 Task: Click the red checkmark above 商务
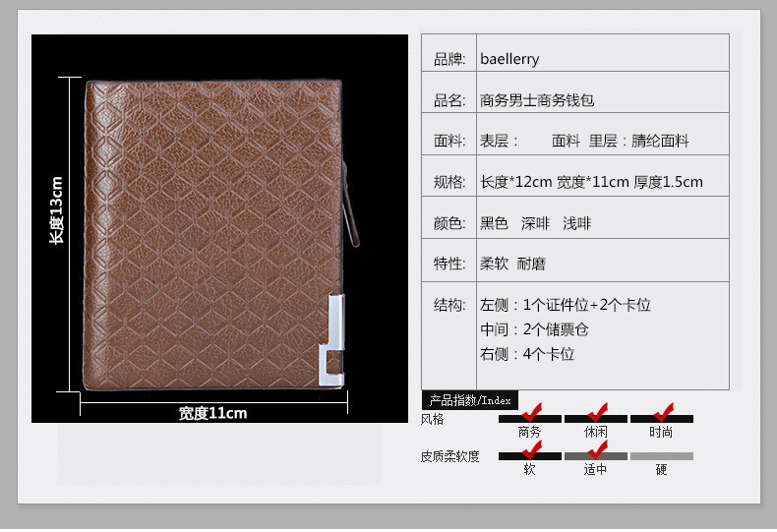click(x=532, y=412)
